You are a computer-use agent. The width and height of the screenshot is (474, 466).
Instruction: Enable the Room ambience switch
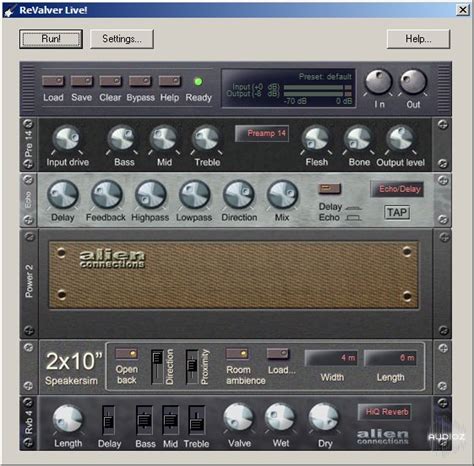pos(237,354)
